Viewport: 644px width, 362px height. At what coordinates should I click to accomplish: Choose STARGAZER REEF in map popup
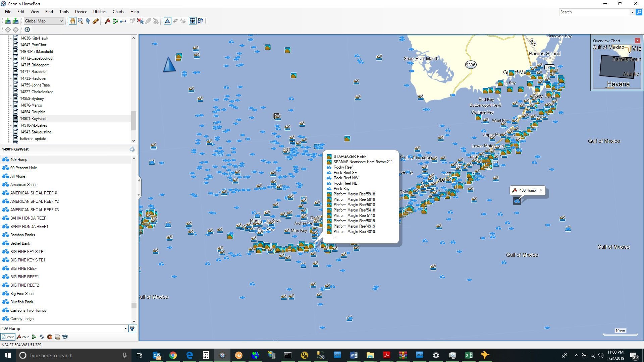coord(350,157)
